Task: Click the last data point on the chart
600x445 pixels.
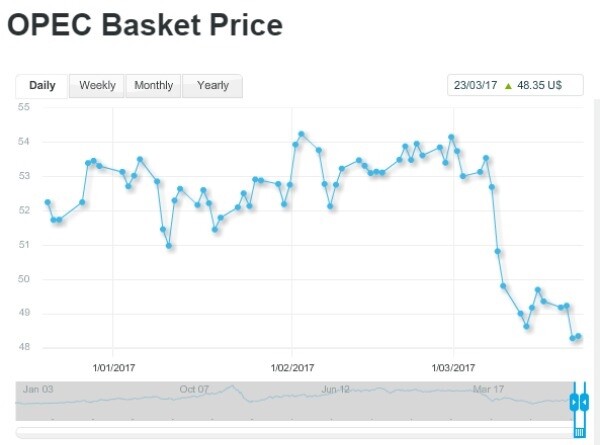Action: point(578,337)
